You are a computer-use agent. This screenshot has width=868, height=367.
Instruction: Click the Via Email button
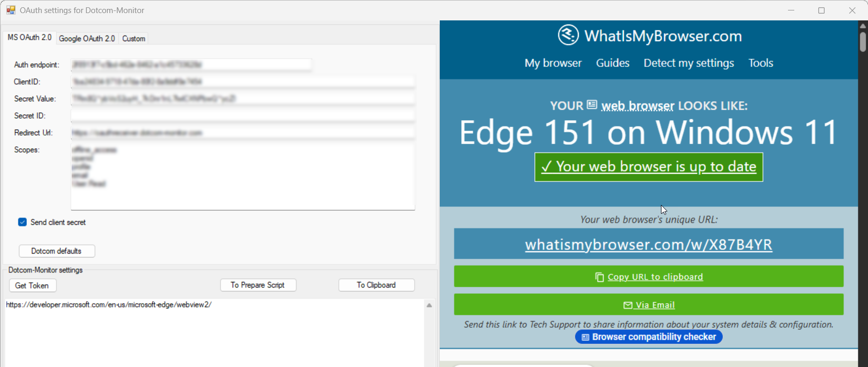click(x=648, y=305)
